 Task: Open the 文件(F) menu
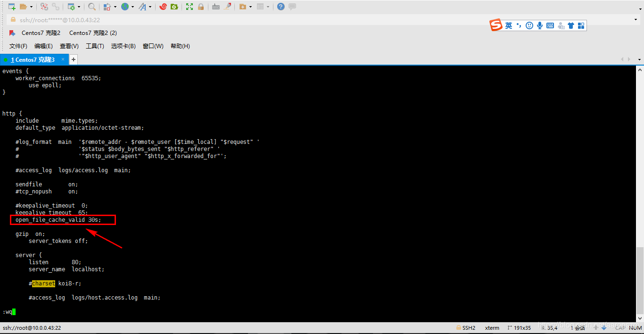[x=18, y=46]
